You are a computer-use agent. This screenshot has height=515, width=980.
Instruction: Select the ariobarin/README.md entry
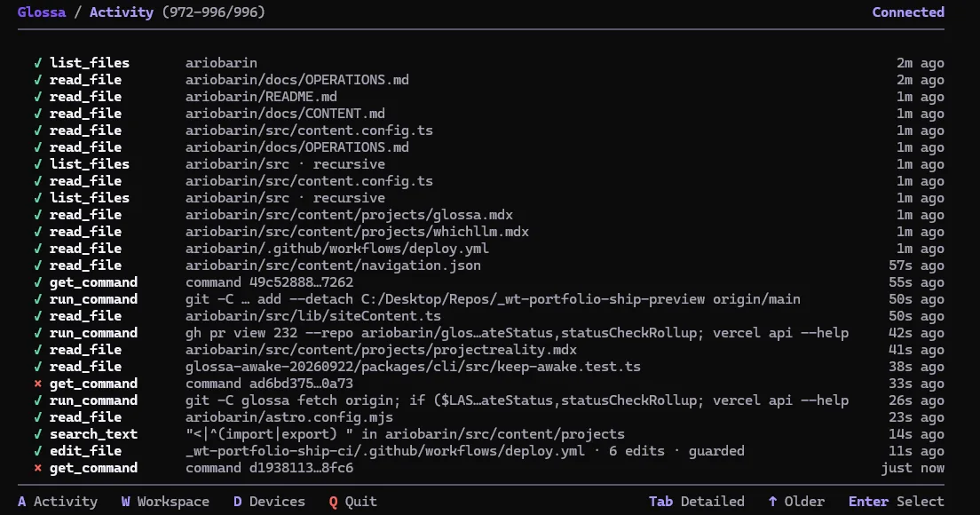pos(489,97)
